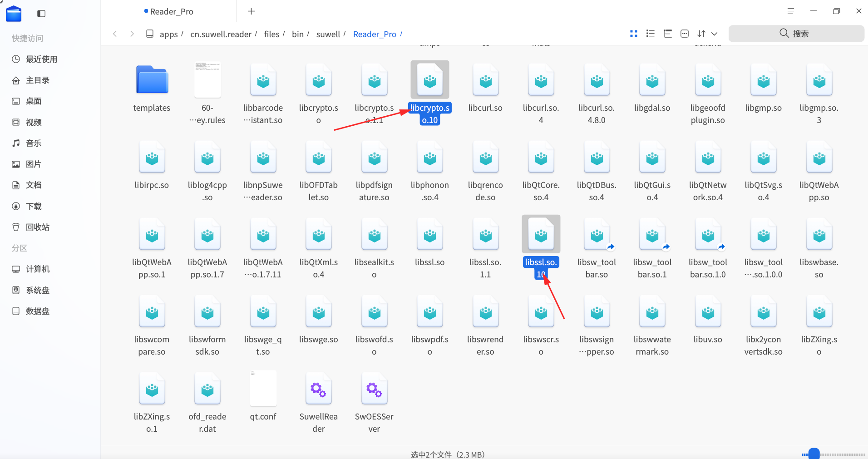The width and height of the screenshot is (868, 459).
Task: Open the display options icon
Action: pos(685,34)
